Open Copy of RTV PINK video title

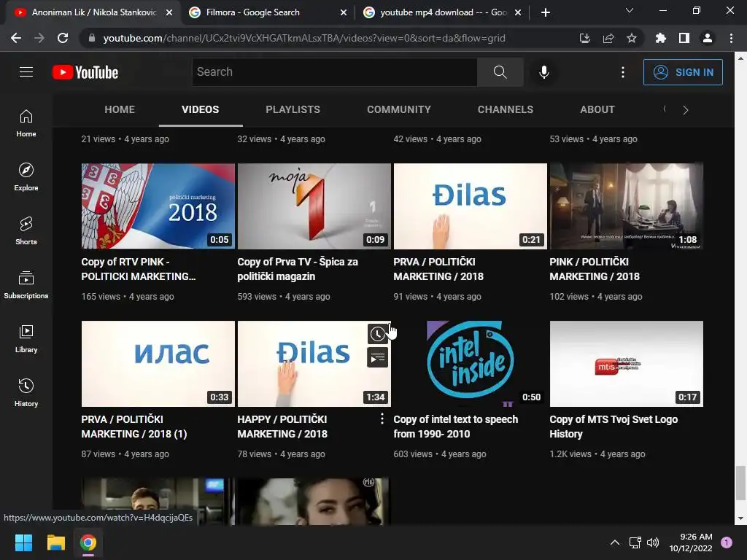pyautogui.click(x=138, y=269)
